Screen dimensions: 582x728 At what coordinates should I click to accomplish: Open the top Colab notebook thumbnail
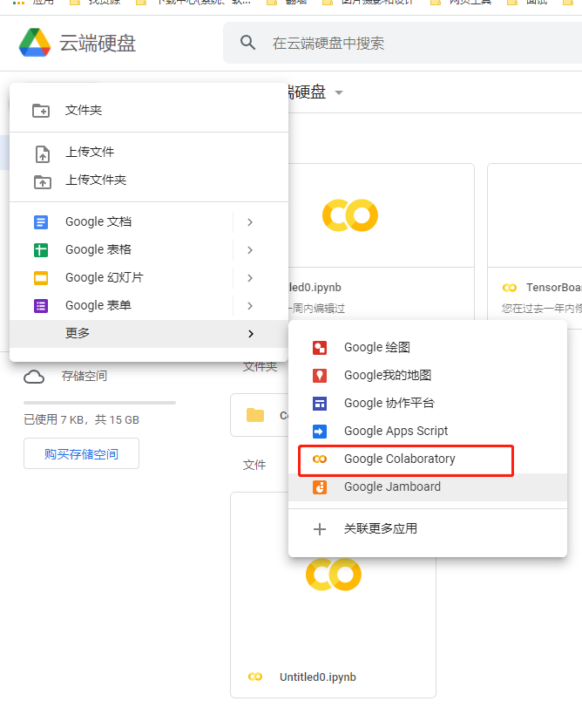point(381,215)
